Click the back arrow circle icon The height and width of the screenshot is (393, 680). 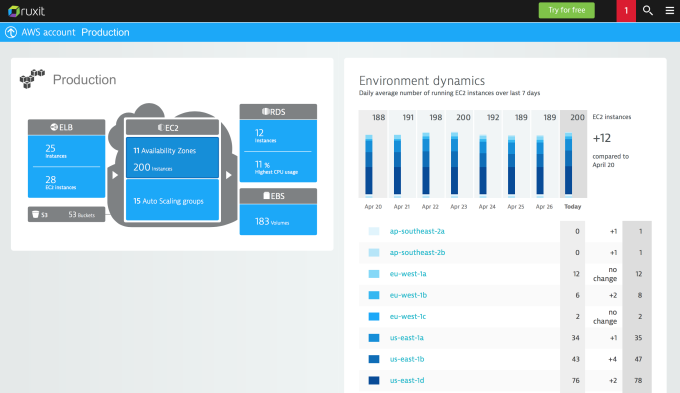click(11, 32)
